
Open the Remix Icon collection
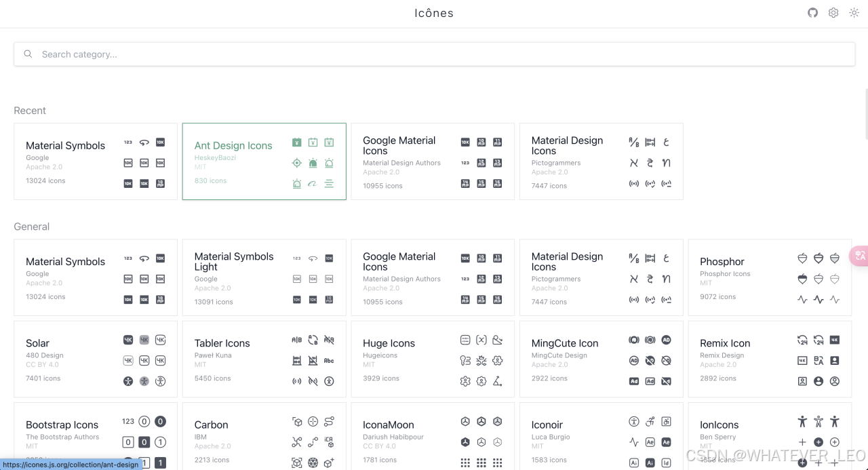point(770,359)
